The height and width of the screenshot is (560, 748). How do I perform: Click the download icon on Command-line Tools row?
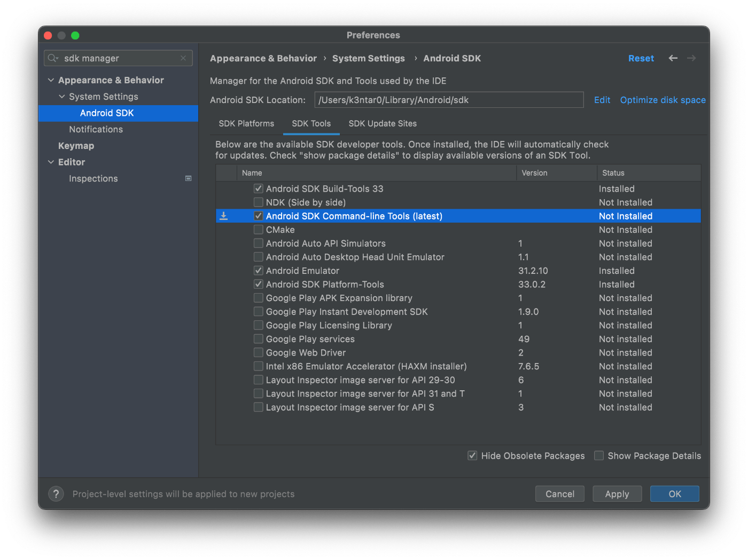pos(224,216)
